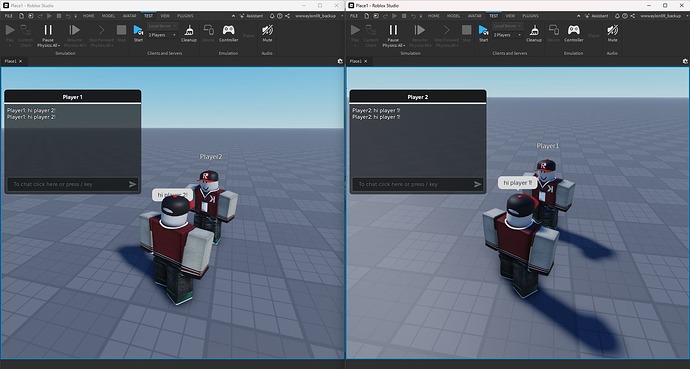Open 2 Players dropdown in Player 2 window
The image size is (690, 369).
coord(507,35)
